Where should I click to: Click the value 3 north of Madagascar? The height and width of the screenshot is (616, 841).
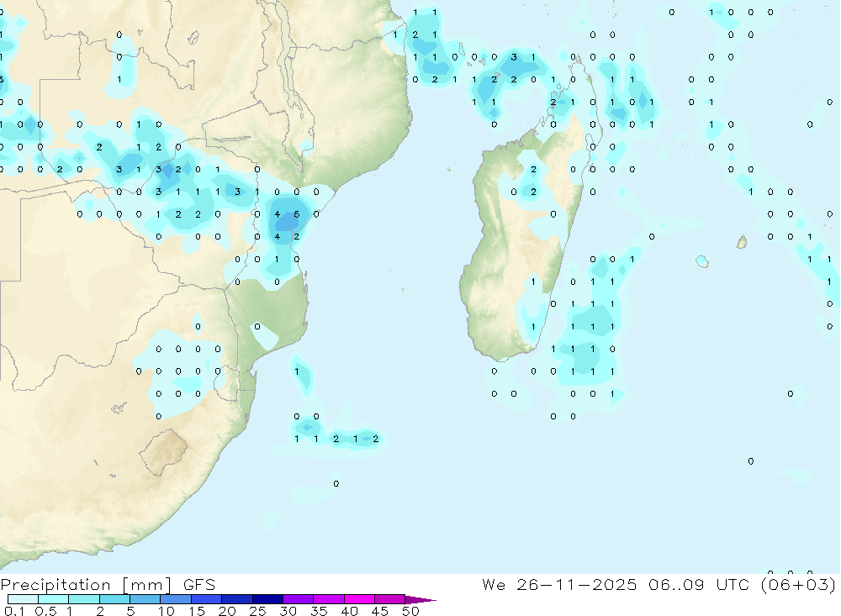tap(514, 57)
